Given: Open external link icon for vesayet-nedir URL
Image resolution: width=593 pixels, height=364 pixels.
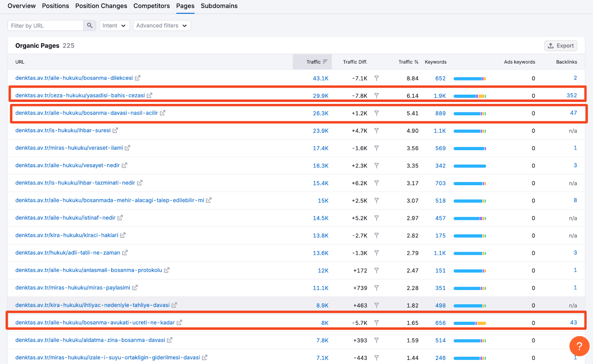Looking at the screenshot, I should pos(124,166).
